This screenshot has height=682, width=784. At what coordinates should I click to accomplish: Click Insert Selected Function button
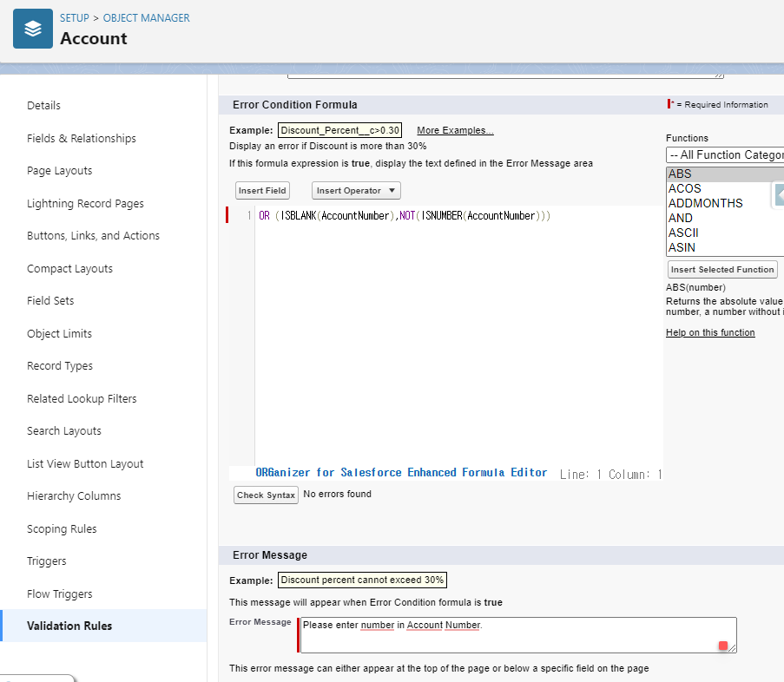click(x=722, y=269)
